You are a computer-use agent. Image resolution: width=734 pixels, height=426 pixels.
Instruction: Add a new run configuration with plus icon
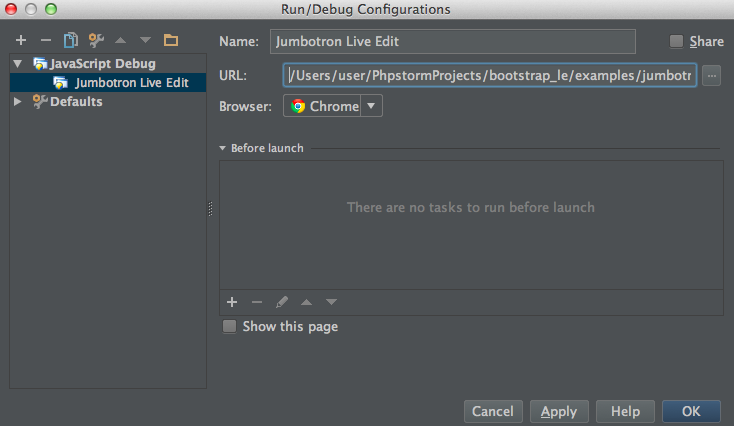[x=21, y=40]
